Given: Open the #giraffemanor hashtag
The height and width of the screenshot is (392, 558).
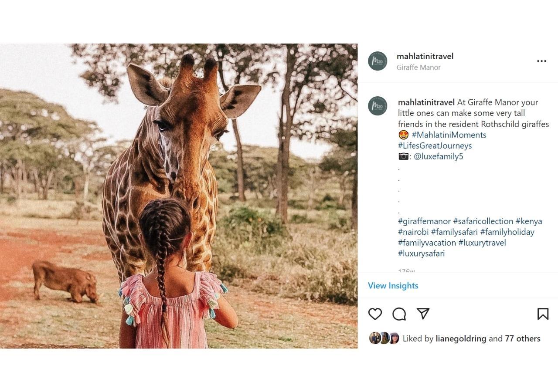Looking at the screenshot, I should pyautogui.click(x=424, y=221).
